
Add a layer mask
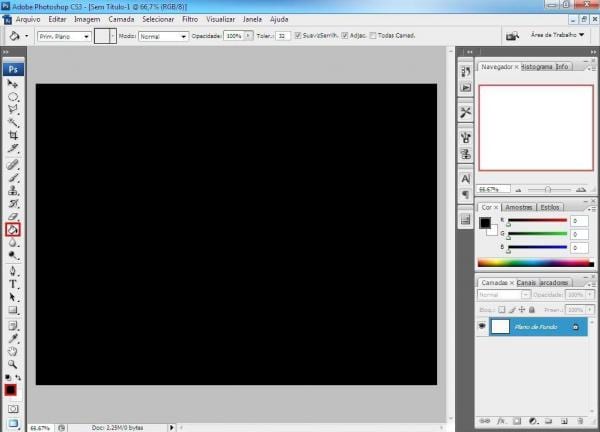click(517, 421)
